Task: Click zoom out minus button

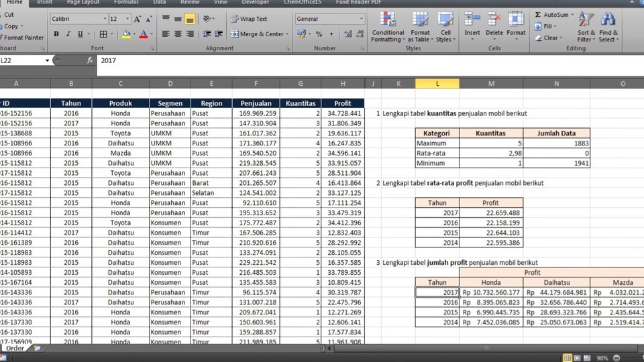Action: (616, 358)
